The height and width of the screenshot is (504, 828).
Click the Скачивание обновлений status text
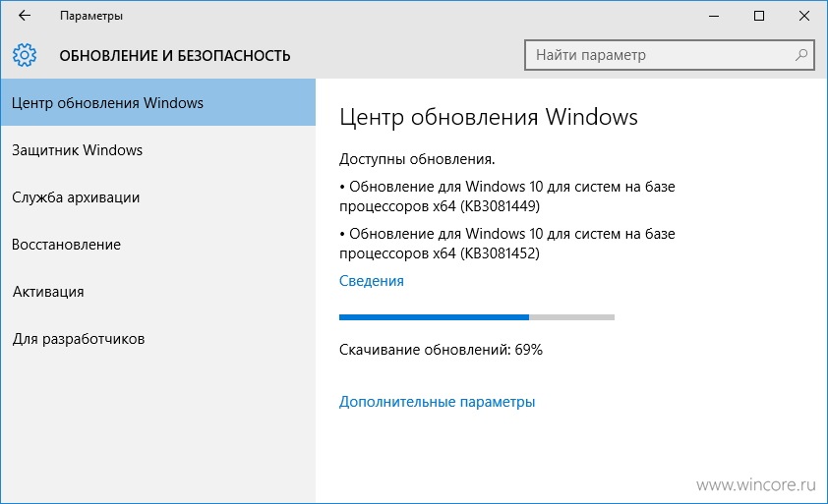[441, 350]
